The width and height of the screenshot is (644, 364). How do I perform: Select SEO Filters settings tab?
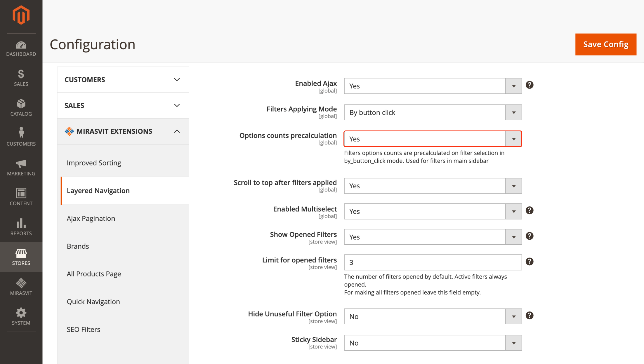(x=125, y=329)
